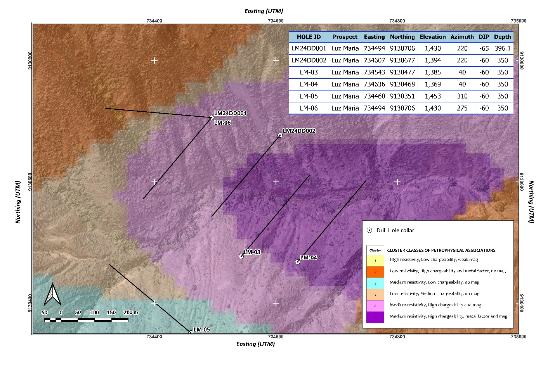Click the Depth value 396.1 cell
Image resolution: width=555 pixels, height=392 pixels.
[x=503, y=48]
